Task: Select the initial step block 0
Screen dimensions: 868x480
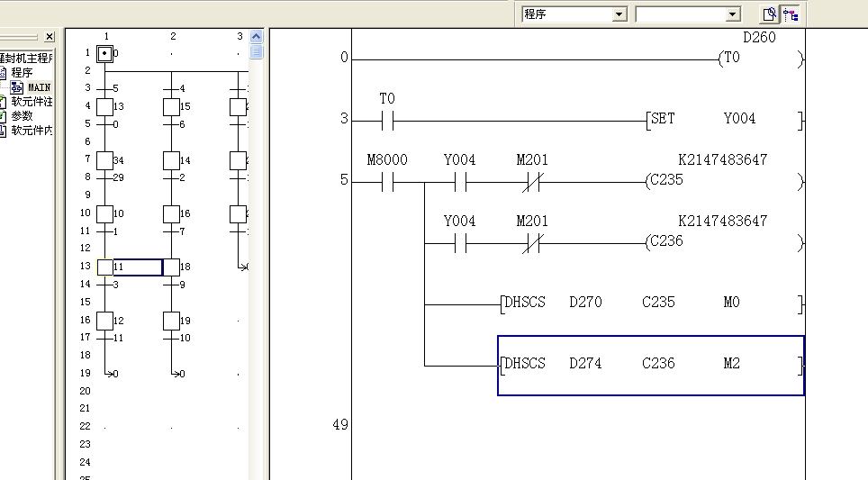Action: coord(105,54)
